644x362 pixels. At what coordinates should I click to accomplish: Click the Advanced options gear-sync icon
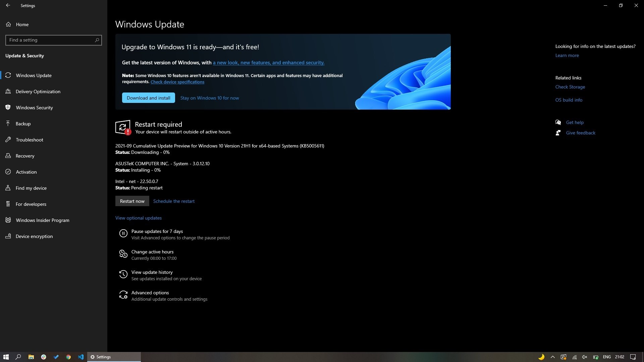pos(123,295)
